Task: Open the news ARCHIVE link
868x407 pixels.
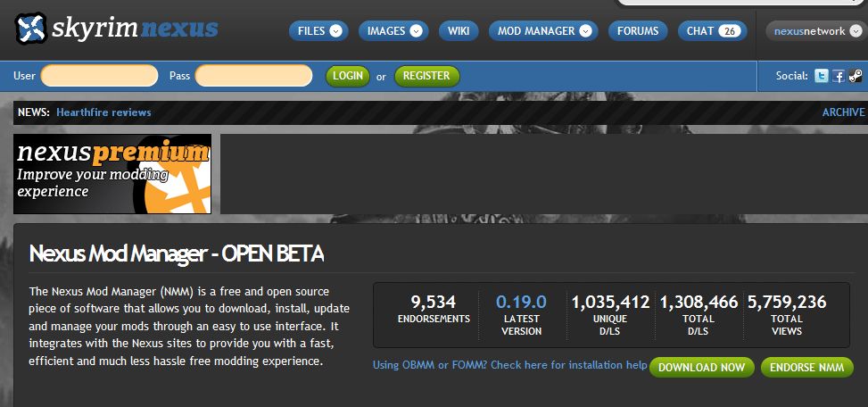Action: [x=843, y=112]
